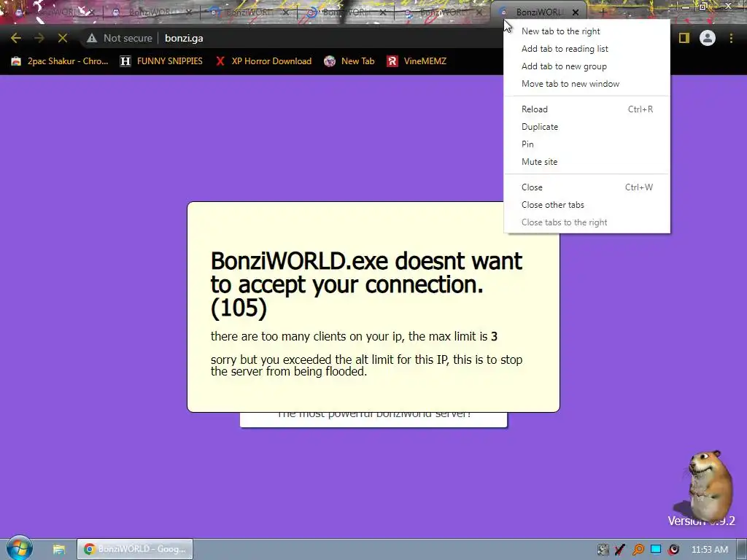
Task: Choose Pin from the tab menu
Action: click(587, 144)
